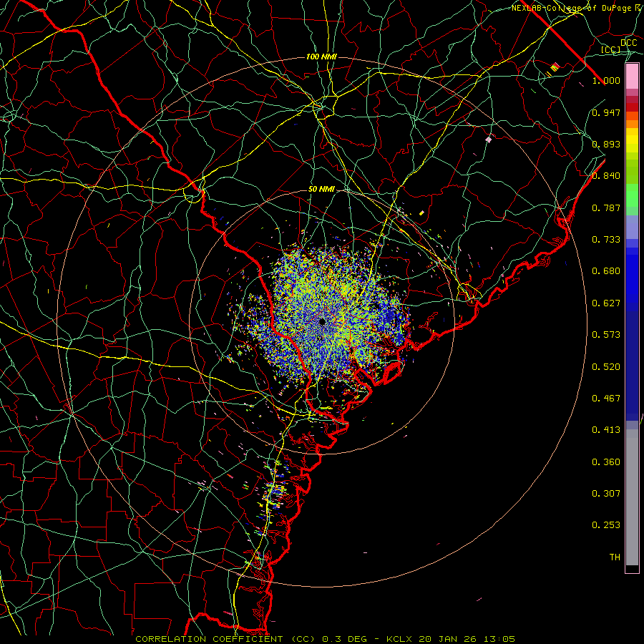Click the 0.413 scale value

(x=606, y=430)
